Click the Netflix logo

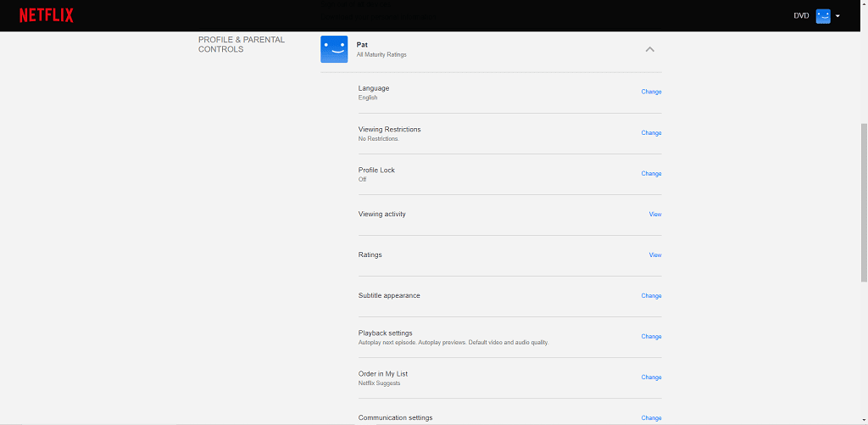click(x=47, y=15)
